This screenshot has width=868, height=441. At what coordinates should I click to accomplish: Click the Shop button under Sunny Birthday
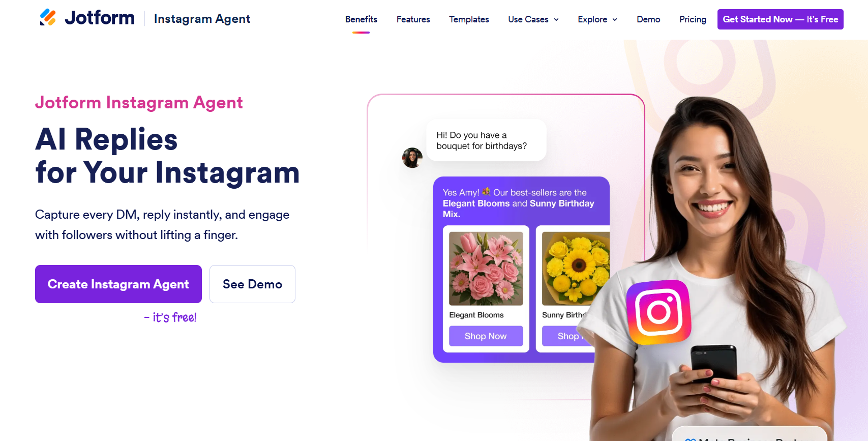568,336
